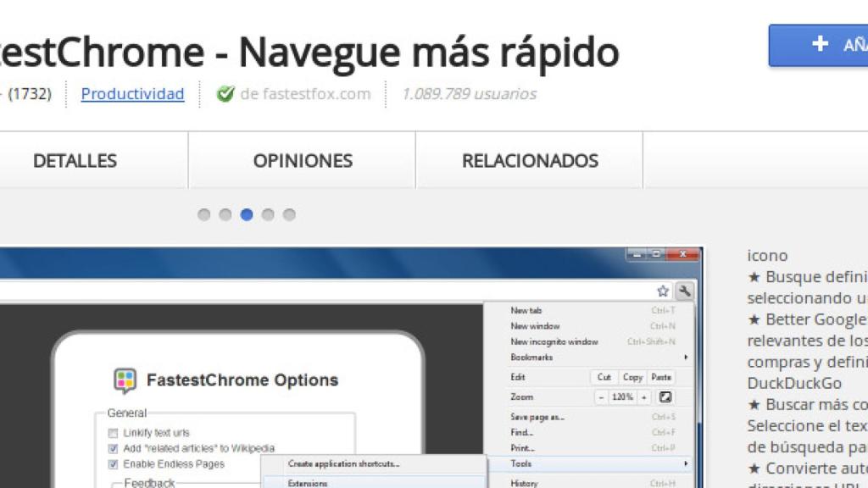The image size is (868, 488).
Task: Toggle the Enable Endless Pages checkbox
Action: click(x=112, y=464)
